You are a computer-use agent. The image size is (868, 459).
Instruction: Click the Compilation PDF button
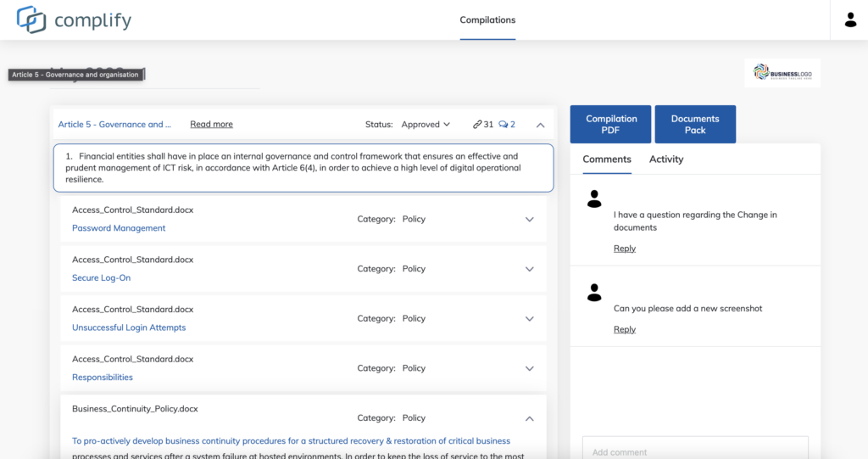tap(610, 125)
